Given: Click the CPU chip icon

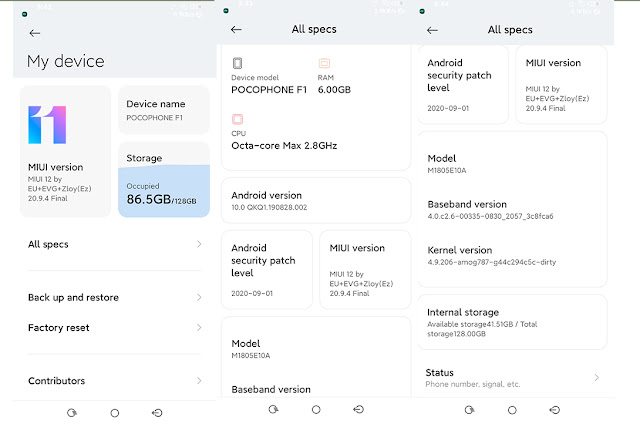Looking at the screenshot, I should pyautogui.click(x=237, y=120).
